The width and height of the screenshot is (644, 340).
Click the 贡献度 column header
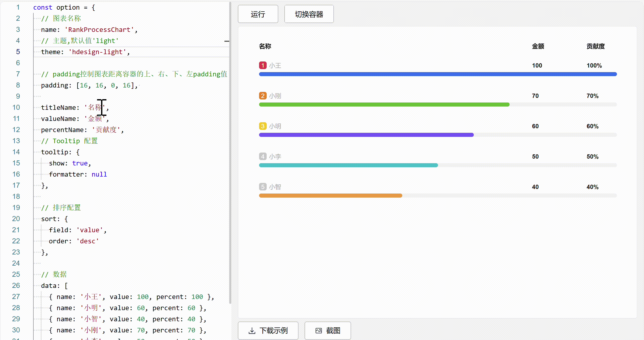tap(595, 46)
